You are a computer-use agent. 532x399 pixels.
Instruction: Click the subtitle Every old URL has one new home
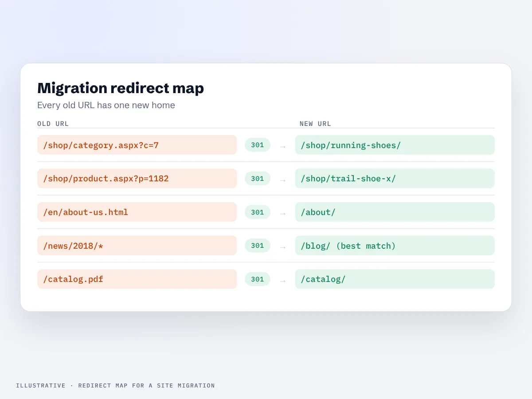106,105
